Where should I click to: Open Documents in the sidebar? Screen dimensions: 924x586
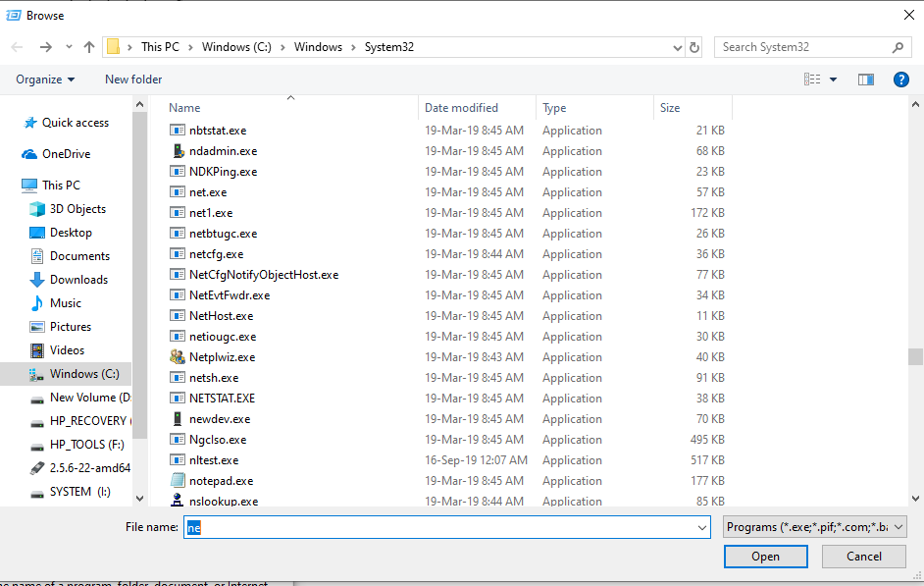79,256
